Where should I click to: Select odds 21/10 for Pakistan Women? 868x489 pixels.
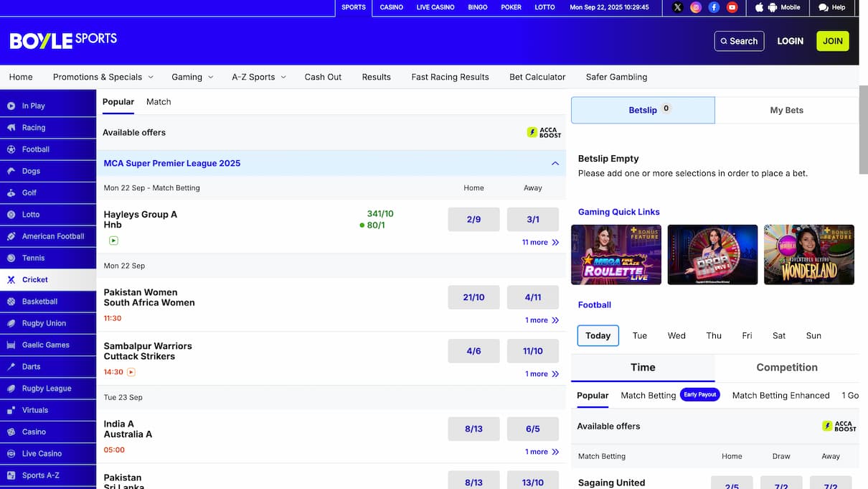pyautogui.click(x=473, y=297)
